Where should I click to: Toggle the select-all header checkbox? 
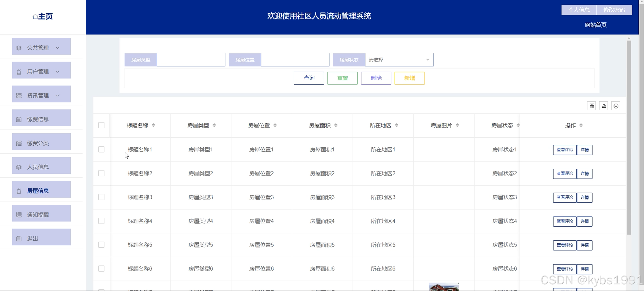tap(101, 125)
